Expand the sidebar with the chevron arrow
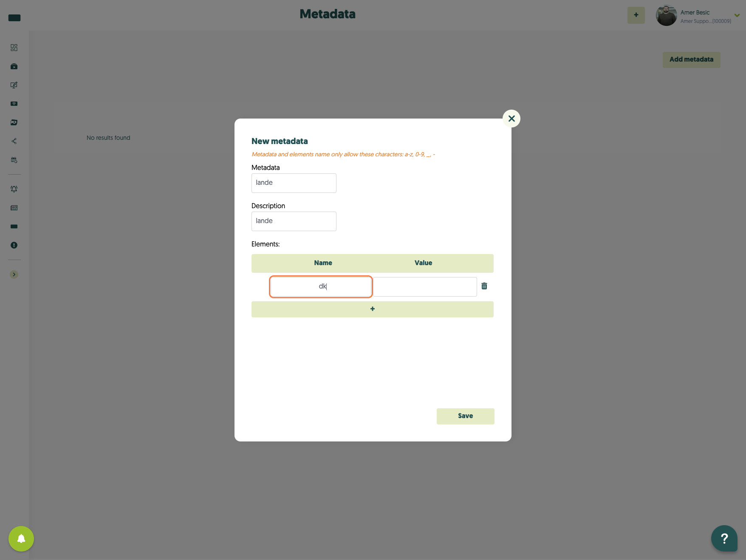Image resolution: width=746 pixels, height=560 pixels. pos(14,274)
